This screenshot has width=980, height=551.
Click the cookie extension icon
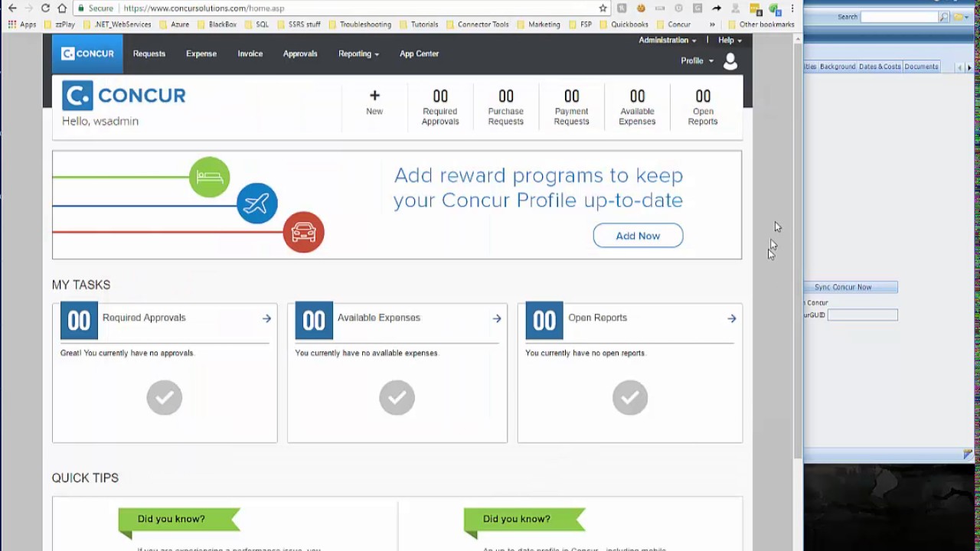tap(641, 8)
